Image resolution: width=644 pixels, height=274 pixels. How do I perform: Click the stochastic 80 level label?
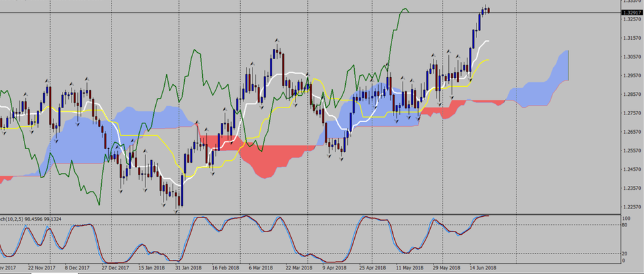[626, 224]
